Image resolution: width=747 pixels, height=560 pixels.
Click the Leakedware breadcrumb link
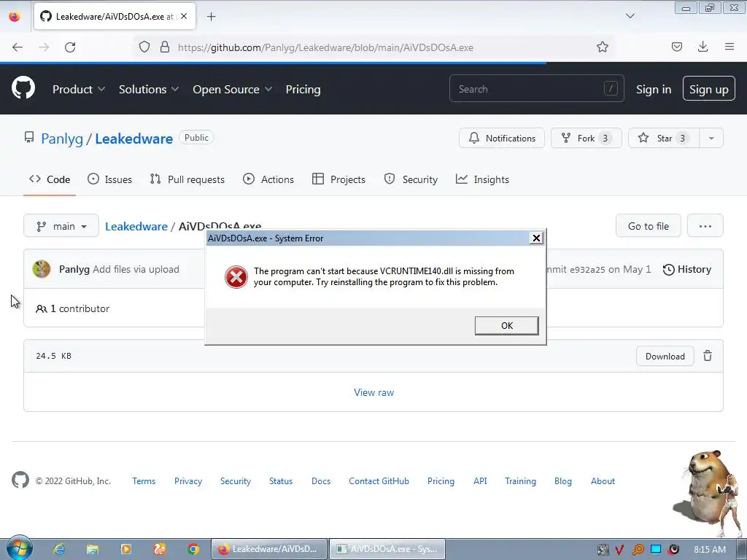136,226
